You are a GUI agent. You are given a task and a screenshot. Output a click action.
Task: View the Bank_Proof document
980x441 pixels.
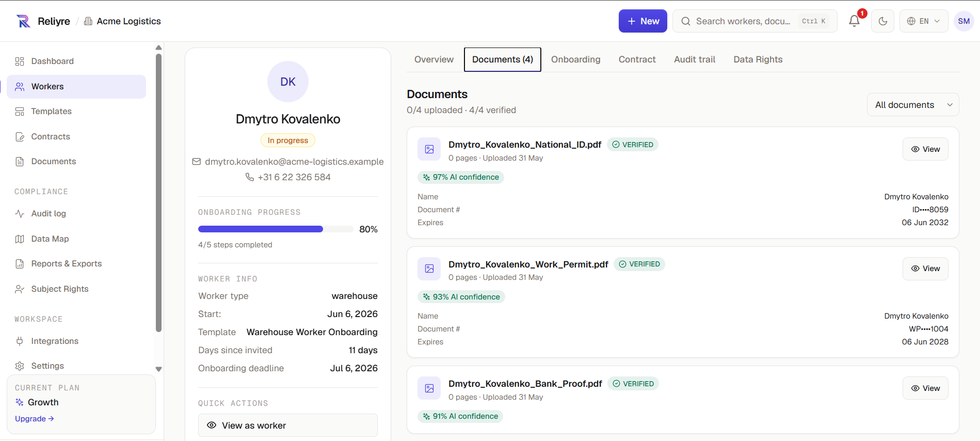(925, 388)
